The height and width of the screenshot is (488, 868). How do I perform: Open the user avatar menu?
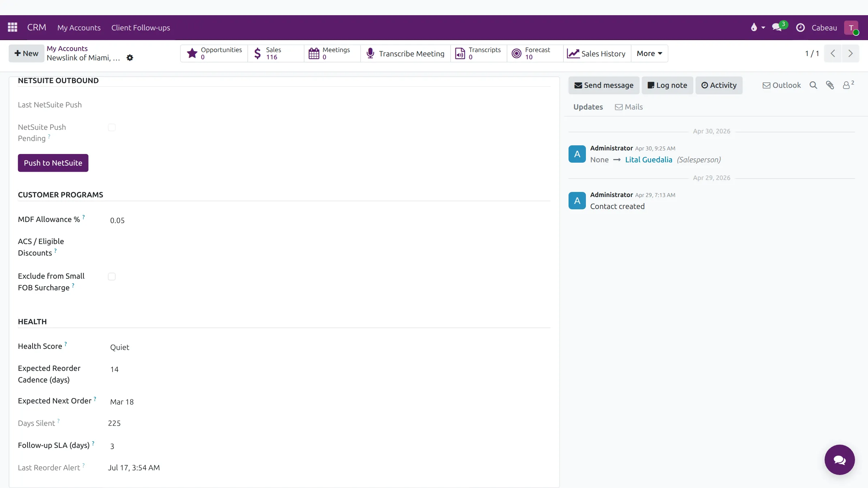[x=851, y=28]
